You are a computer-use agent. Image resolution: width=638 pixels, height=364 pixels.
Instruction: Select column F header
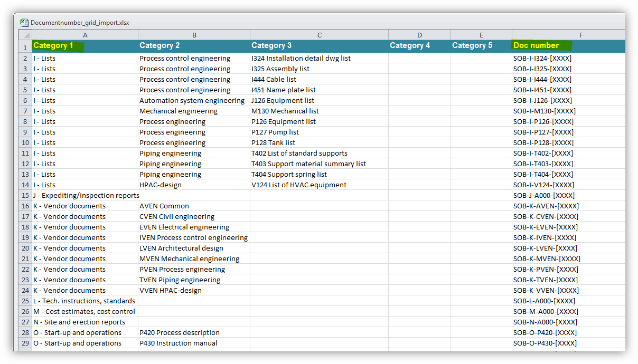click(580, 35)
